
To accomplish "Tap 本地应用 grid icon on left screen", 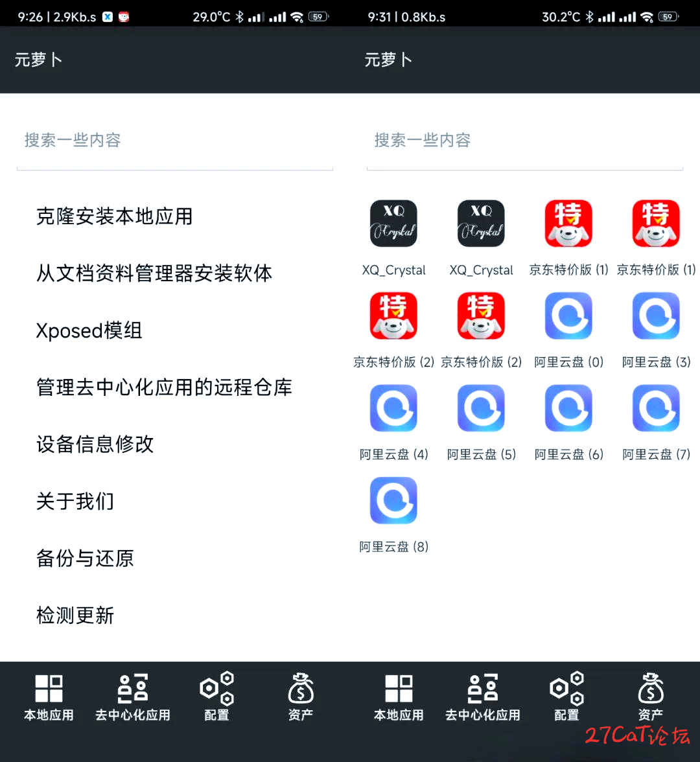I will coord(49,688).
